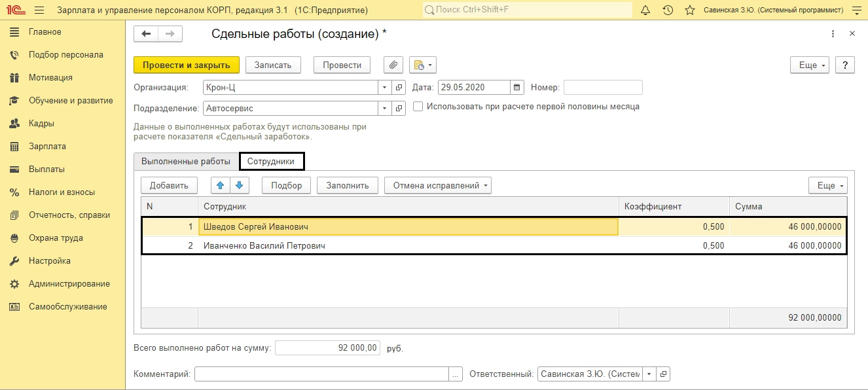
Task: Switch to Сотрудники tab
Action: click(272, 161)
